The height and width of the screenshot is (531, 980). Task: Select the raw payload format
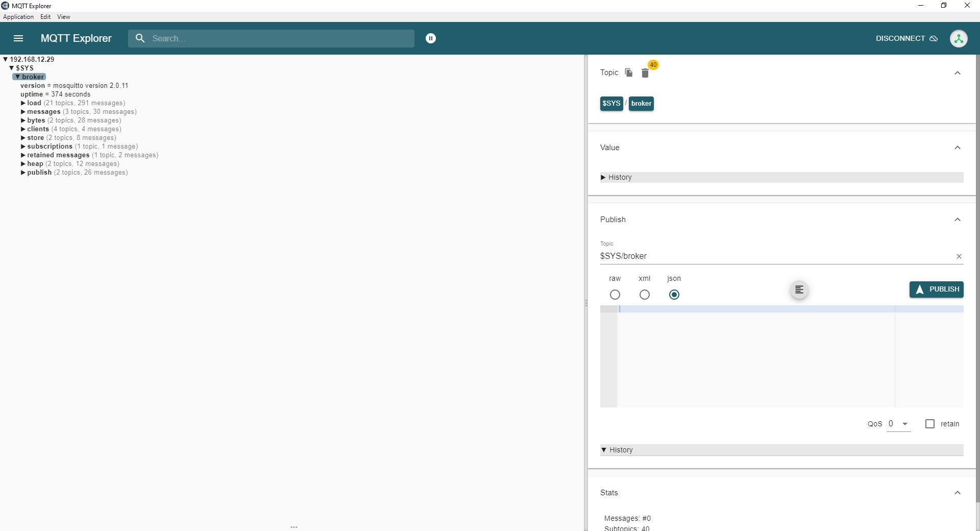[615, 295]
